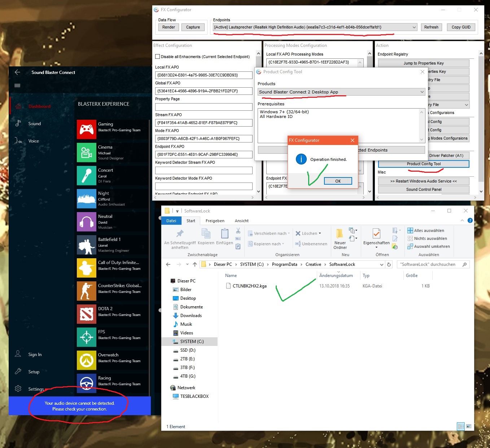Screen dimensions: 490x448
Task: Select the Night skyline profile icon
Action: click(x=87, y=198)
